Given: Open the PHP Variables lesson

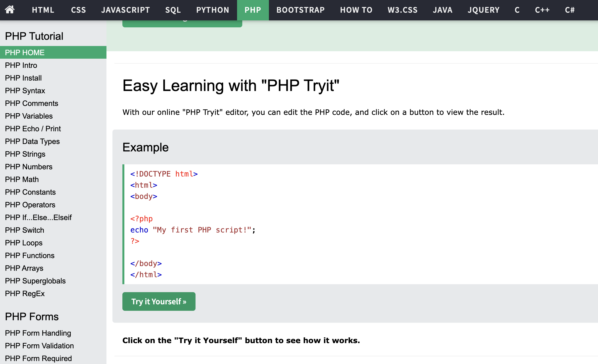Looking at the screenshot, I should 29,116.
